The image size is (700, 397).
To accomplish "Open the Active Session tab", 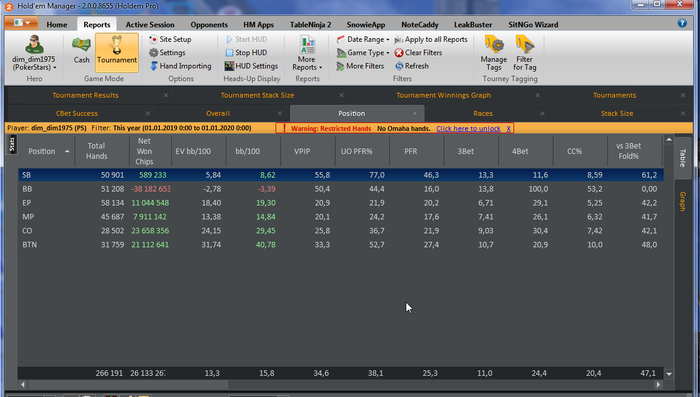I will pos(150,25).
